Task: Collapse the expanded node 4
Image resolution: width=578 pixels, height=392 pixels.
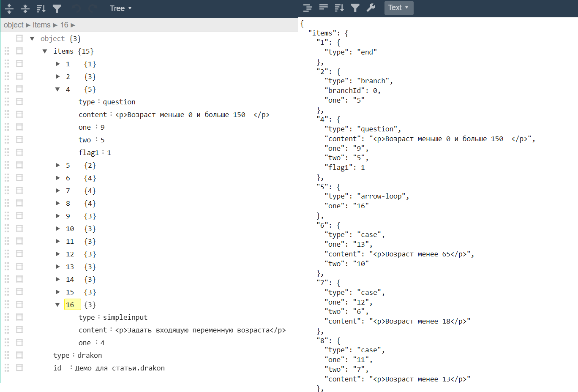Action: (57, 89)
